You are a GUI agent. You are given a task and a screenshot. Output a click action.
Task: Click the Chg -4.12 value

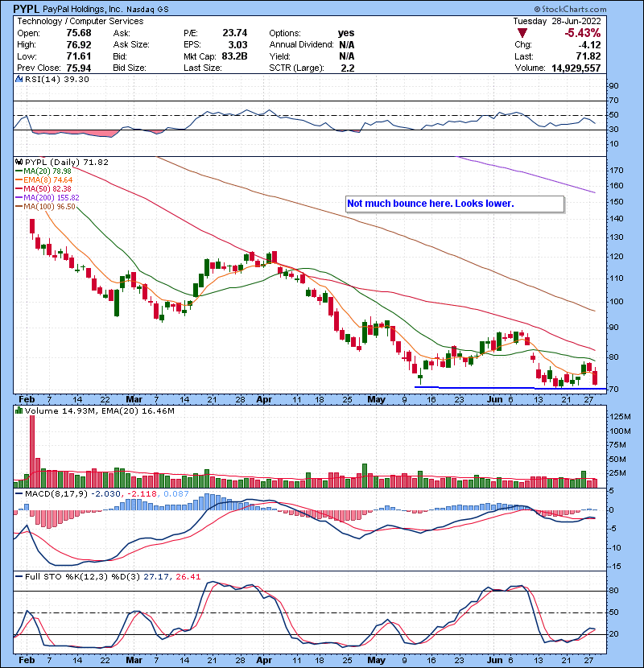[x=589, y=45]
